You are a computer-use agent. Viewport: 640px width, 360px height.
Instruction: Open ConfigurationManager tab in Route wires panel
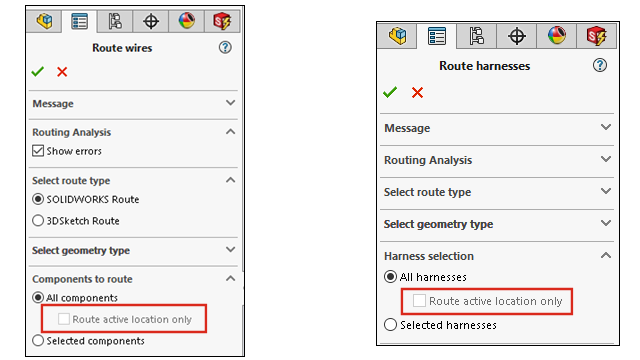click(x=115, y=21)
